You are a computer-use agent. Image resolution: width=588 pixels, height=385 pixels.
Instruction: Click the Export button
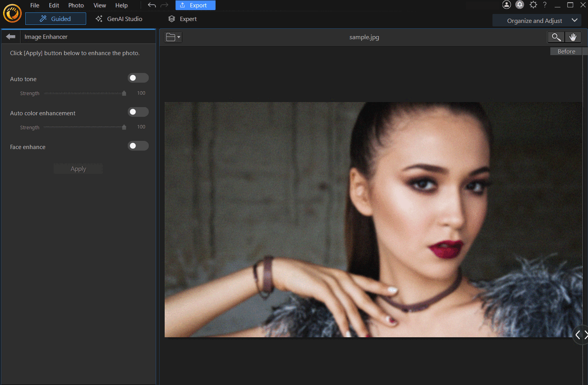[195, 5]
